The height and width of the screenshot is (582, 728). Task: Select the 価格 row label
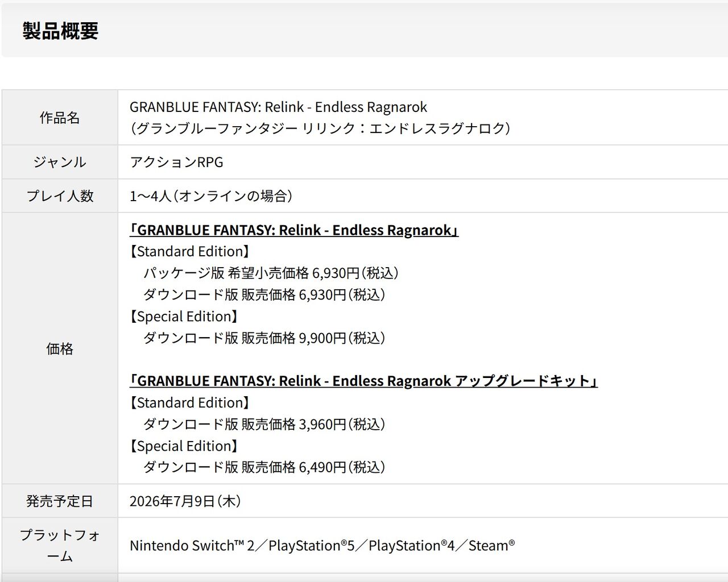point(60,348)
